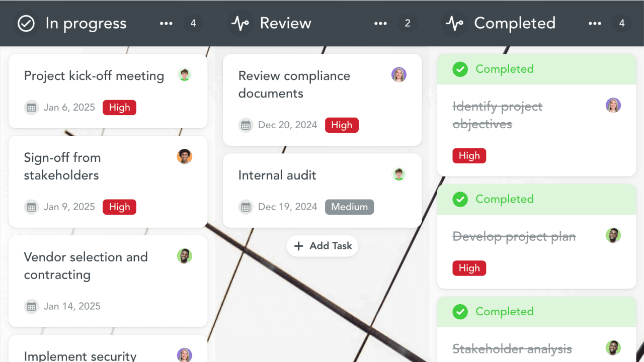The image size is (644, 362).
Task: Open the In progress column options menu
Action: point(166,24)
